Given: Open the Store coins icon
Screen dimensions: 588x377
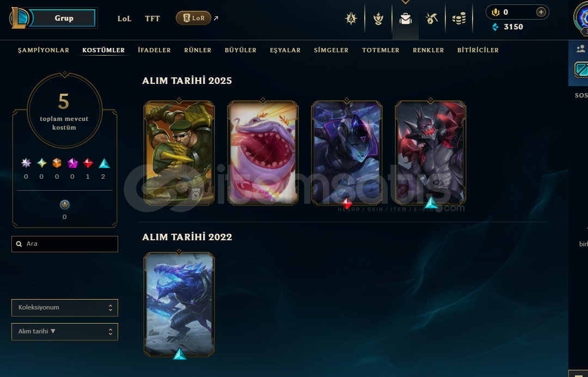Looking at the screenshot, I should (x=459, y=19).
